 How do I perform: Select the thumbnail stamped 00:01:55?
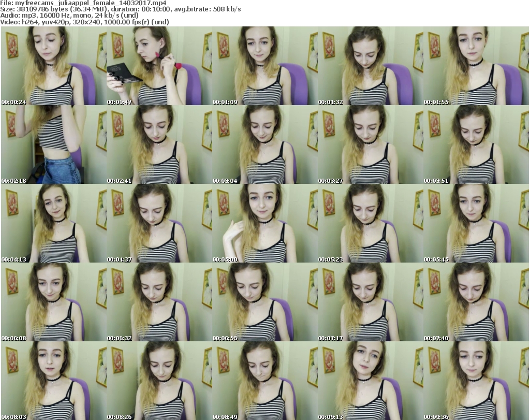pyautogui.click(x=476, y=66)
